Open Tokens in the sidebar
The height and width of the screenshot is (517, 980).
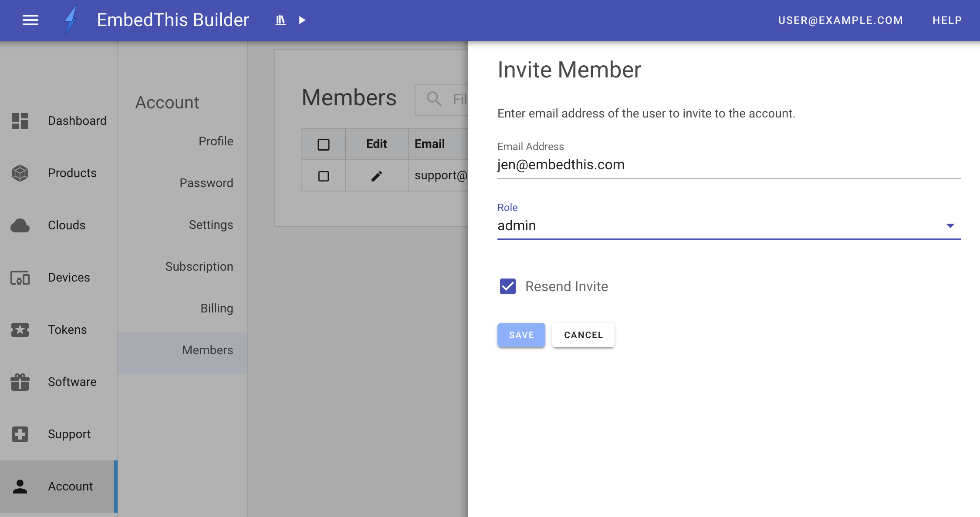point(59,330)
